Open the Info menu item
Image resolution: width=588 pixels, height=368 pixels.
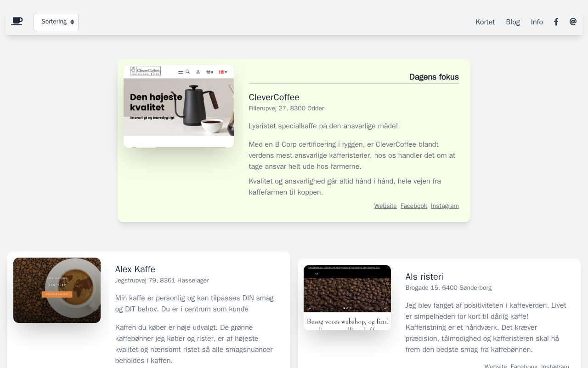[537, 22]
